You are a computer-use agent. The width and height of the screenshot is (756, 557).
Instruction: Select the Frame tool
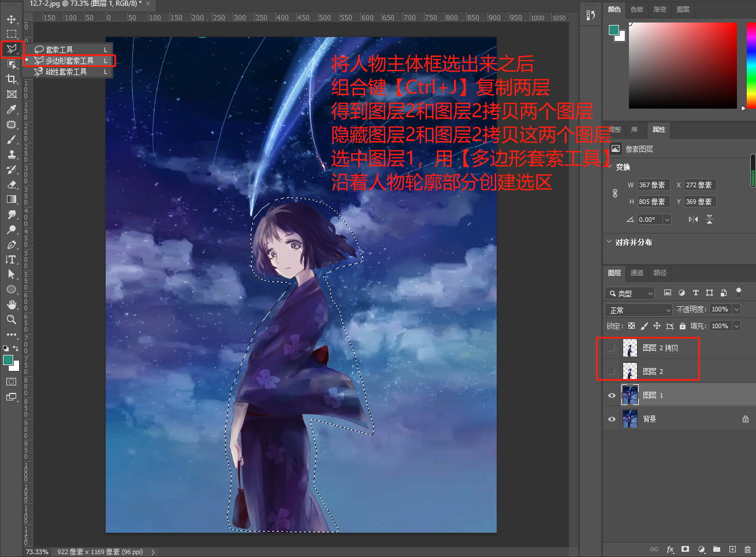click(x=11, y=94)
